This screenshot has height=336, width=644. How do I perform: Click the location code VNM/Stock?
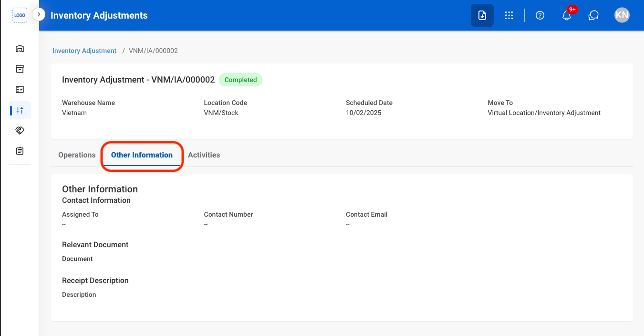(221, 113)
